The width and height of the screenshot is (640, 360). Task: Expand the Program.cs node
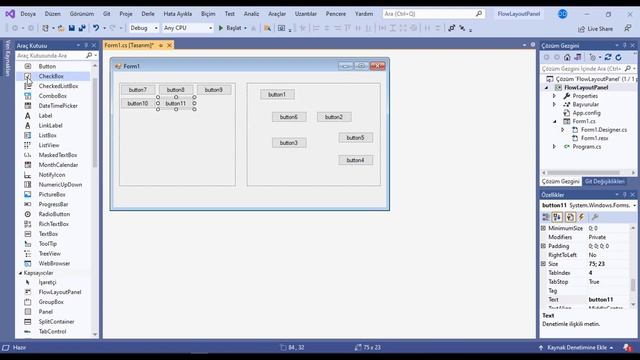pyautogui.click(x=554, y=147)
